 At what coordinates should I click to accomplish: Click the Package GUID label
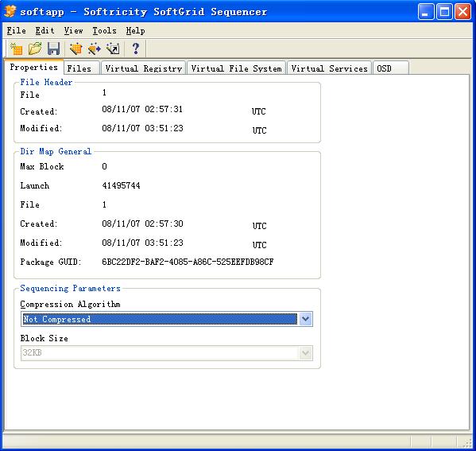click(51, 262)
